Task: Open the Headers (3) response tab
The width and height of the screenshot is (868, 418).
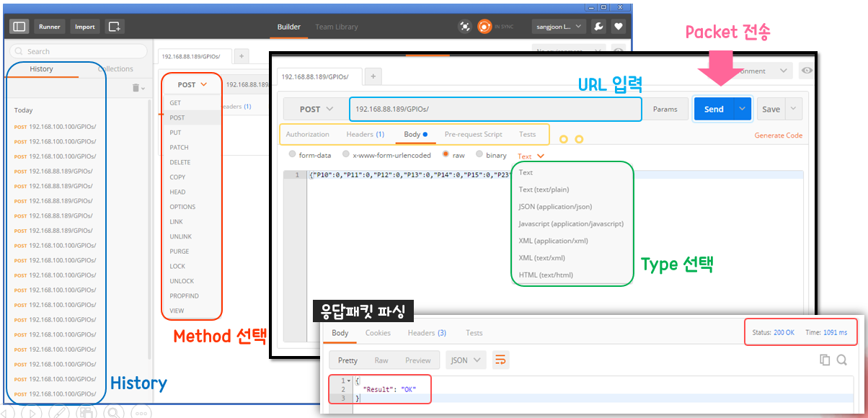Action: 427,333
